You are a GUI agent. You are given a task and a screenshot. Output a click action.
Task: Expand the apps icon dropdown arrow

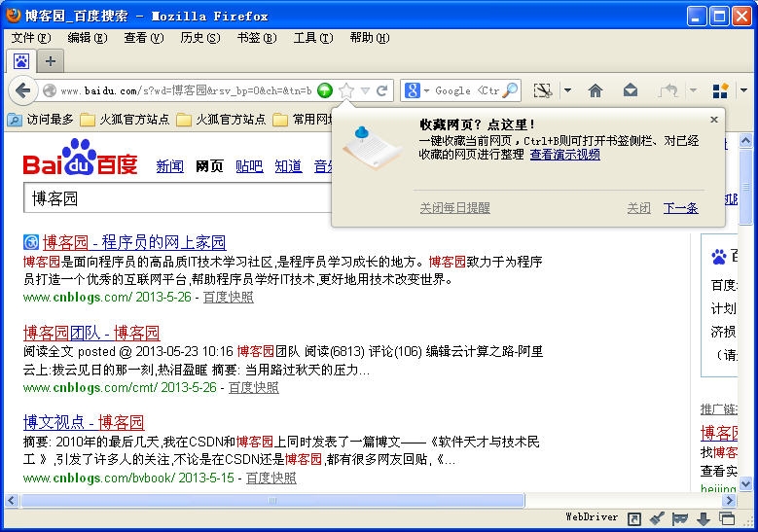click(743, 90)
